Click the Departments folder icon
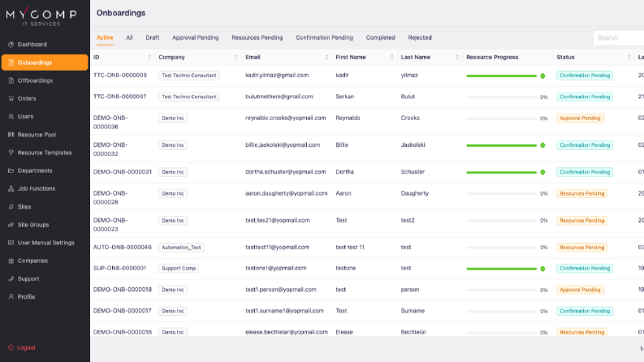 11,170
